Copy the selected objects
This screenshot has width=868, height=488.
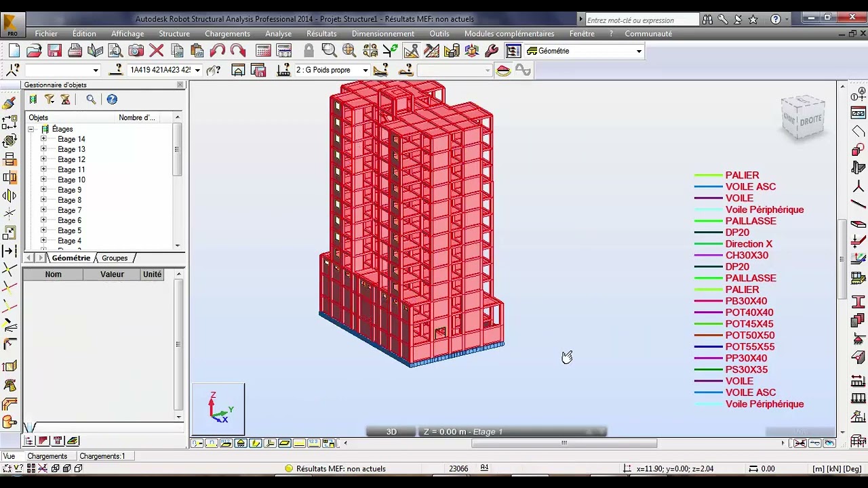click(x=177, y=51)
